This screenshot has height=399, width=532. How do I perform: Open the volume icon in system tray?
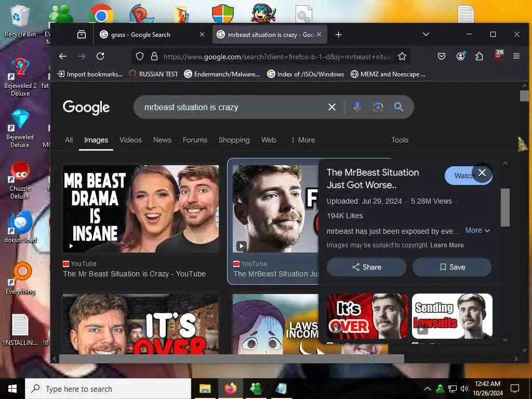click(464, 389)
